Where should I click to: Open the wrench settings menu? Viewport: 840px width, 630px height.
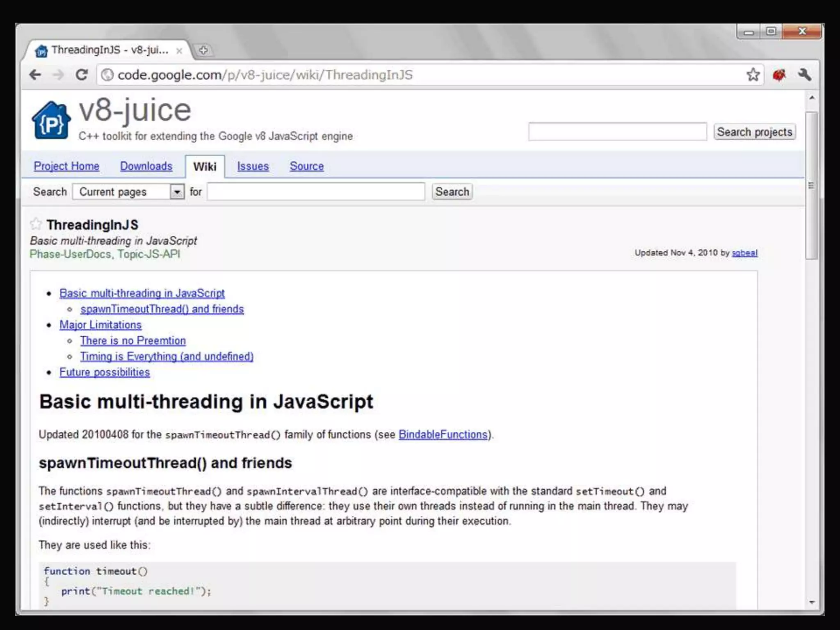[x=804, y=75]
